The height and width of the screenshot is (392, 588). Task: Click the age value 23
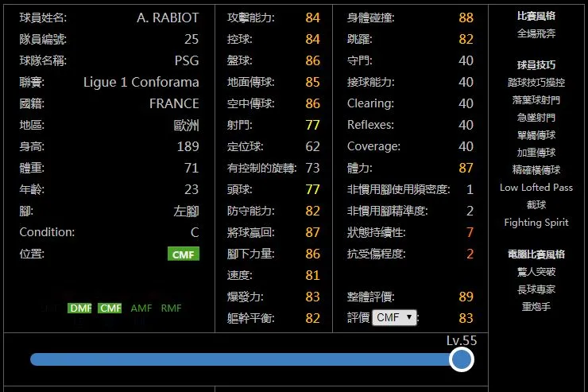coord(191,189)
